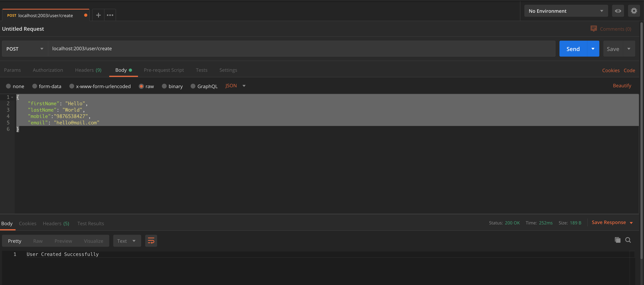Toggle the GraphQL radio button option

pos(193,86)
